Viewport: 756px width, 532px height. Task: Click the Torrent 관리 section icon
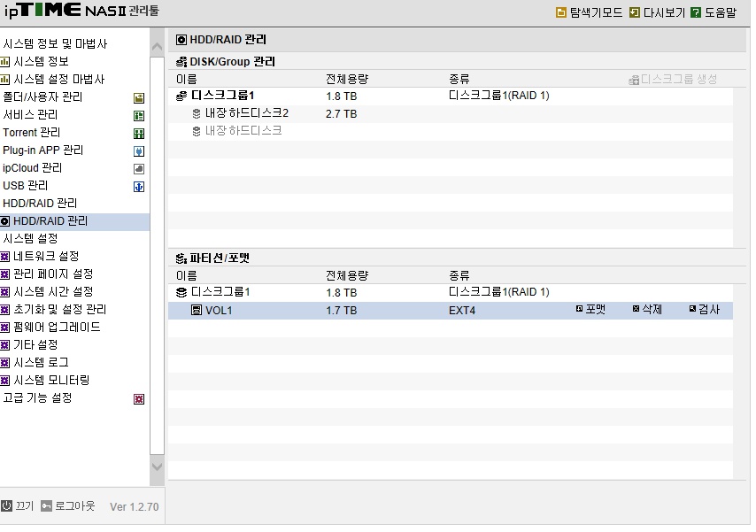[x=139, y=134]
